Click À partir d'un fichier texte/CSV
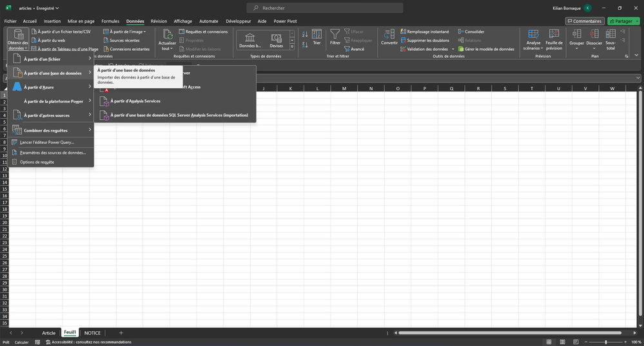 [61, 32]
